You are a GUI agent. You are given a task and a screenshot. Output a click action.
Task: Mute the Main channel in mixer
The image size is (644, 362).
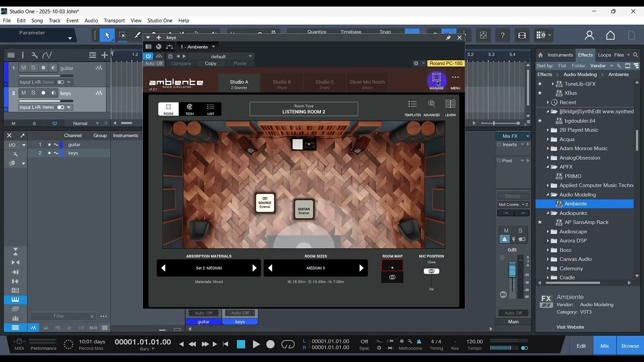point(506,231)
